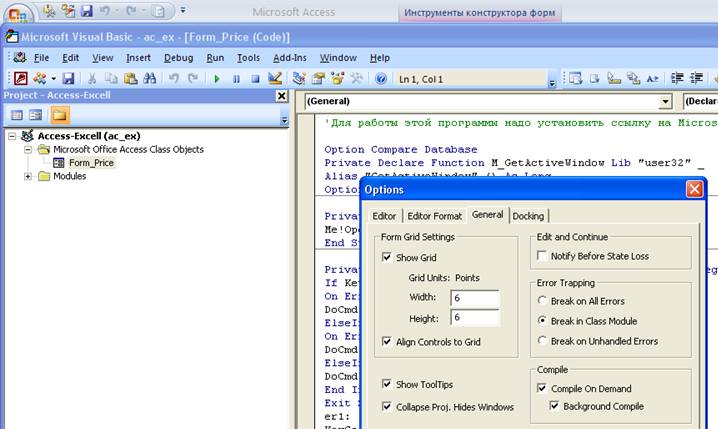Open Find with the binoculars icon
718x429 pixels.
(x=150, y=79)
